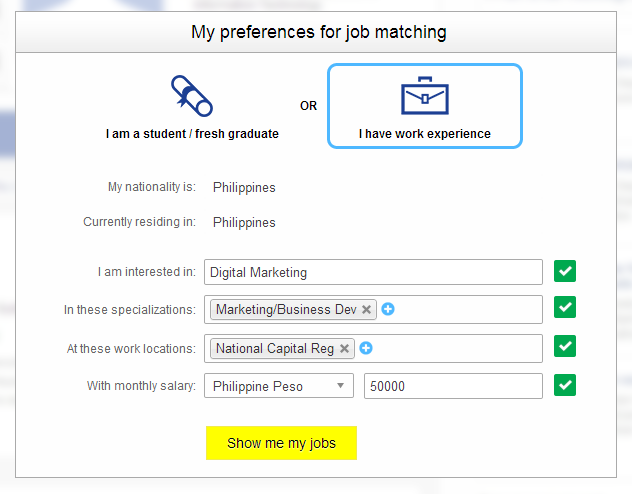Add another work location with plus icon
This screenshot has height=494, width=632.
[366, 349]
